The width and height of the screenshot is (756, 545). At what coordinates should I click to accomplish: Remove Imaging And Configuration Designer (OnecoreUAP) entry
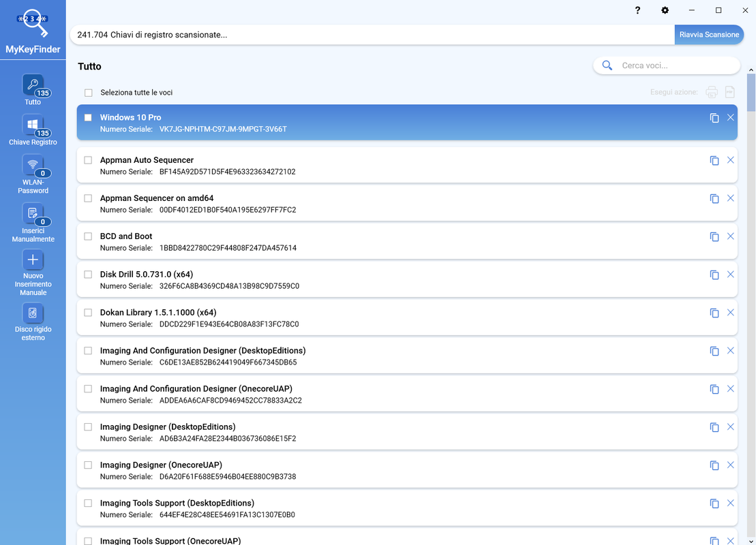(x=731, y=388)
